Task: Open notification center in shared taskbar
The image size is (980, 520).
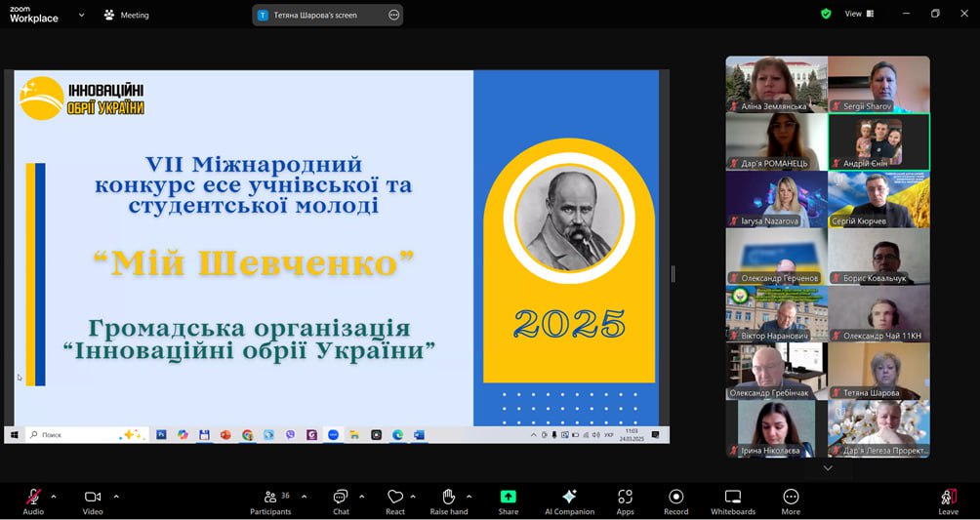Action: [655, 435]
